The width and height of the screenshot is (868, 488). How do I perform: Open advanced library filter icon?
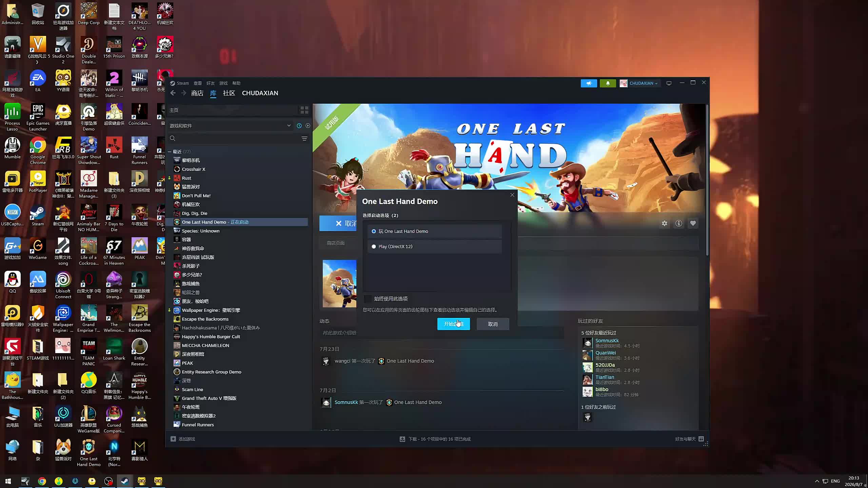tap(304, 139)
